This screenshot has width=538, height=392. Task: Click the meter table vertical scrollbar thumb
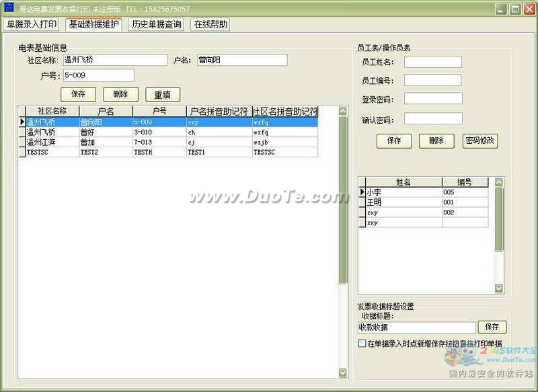343,200
